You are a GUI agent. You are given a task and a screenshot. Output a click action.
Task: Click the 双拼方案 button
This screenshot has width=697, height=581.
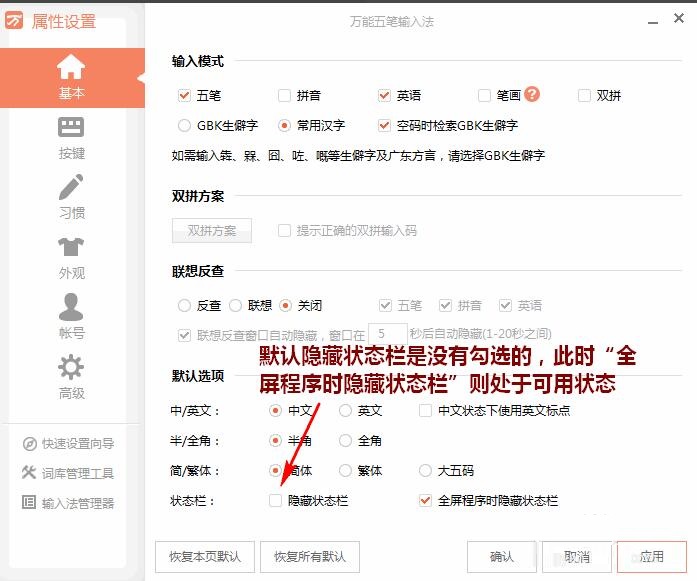pos(212,230)
